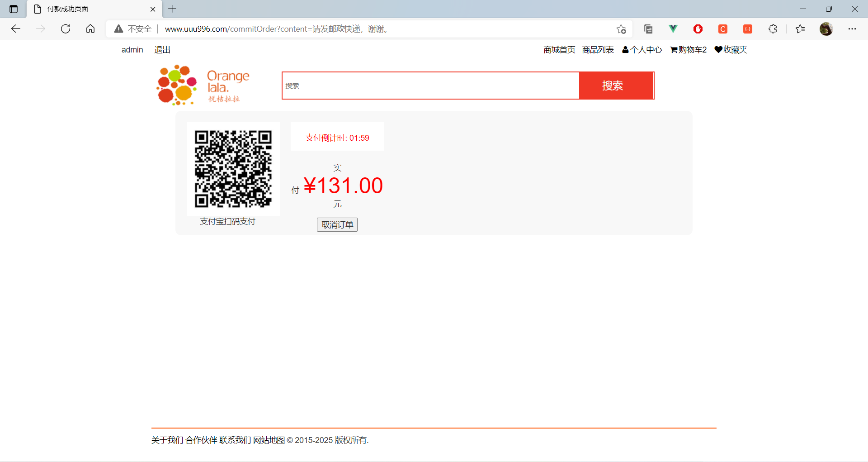Close the 付款成功页面 tab
This screenshot has width=868, height=462.
click(153, 9)
